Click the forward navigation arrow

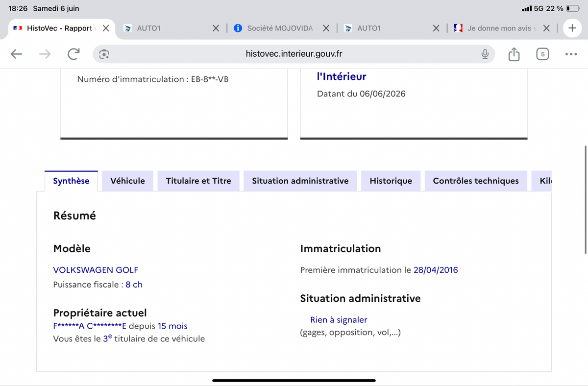click(45, 54)
